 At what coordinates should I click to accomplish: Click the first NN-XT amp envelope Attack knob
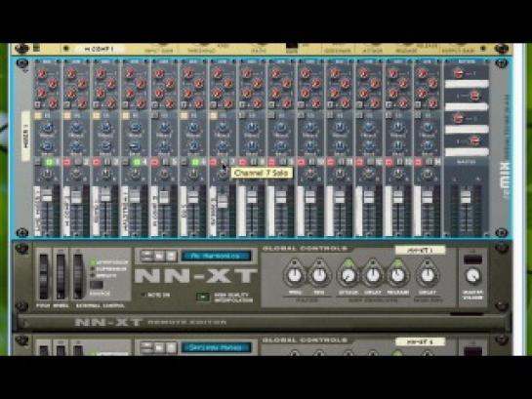point(348,276)
